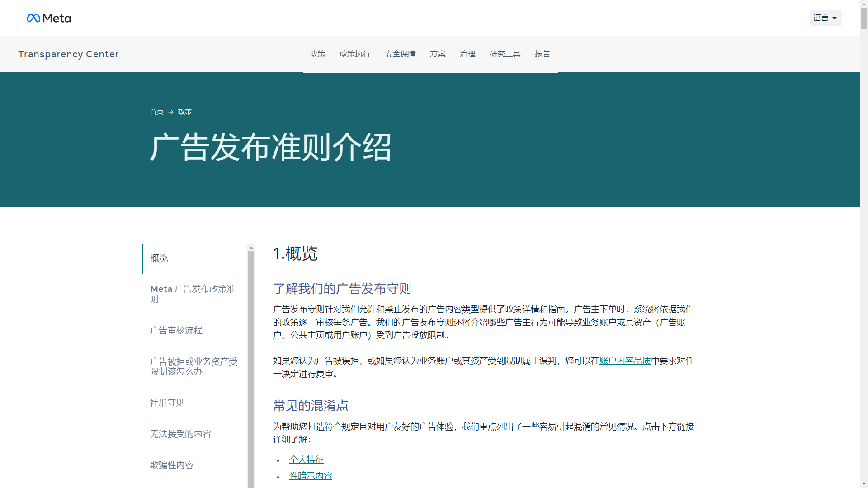Click the Meta logo
The width and height of the screenshot is (868, 488).
pyautogui.click(x=48, y=18)
